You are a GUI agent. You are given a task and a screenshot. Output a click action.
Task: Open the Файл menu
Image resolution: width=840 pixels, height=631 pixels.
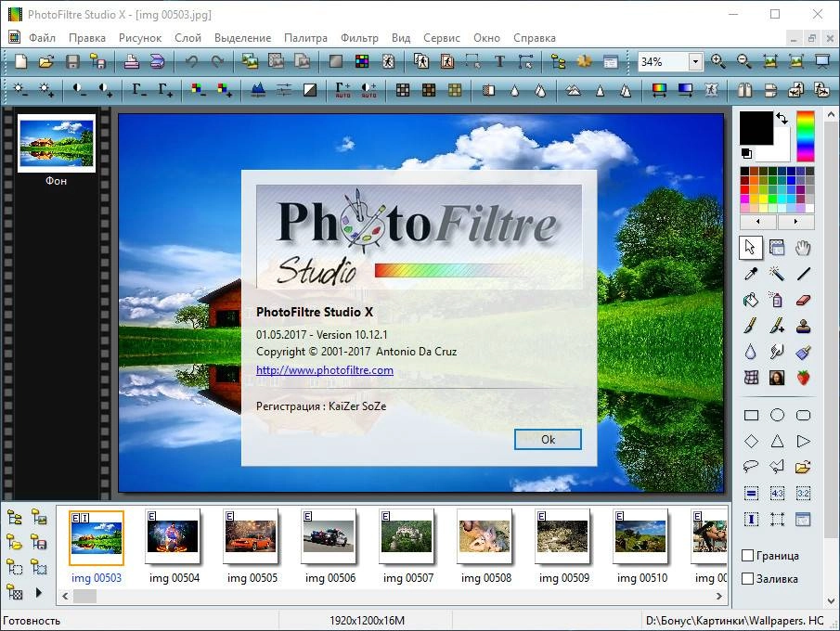pos(42,38)
